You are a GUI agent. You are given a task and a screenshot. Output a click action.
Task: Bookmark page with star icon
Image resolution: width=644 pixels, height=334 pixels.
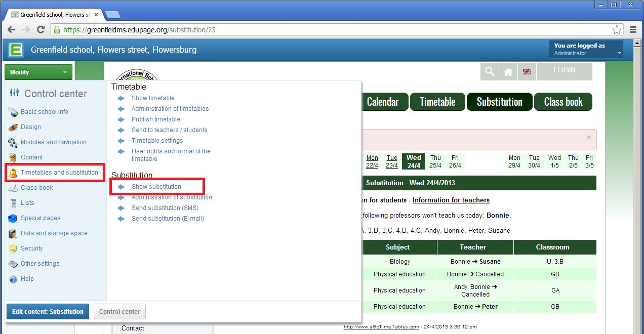point(617,30)
